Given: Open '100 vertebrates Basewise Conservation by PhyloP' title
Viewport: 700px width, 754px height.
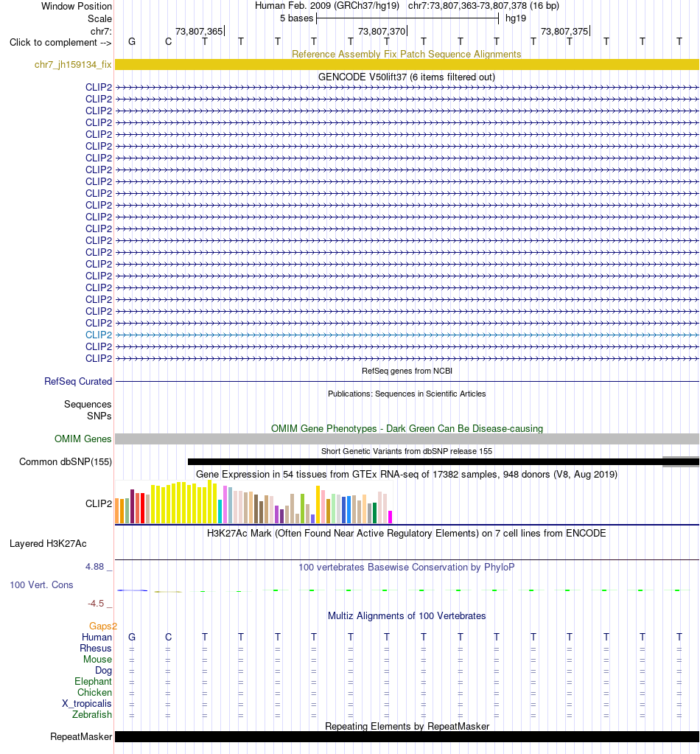Looking at the screenshot, I should [407, 567].
